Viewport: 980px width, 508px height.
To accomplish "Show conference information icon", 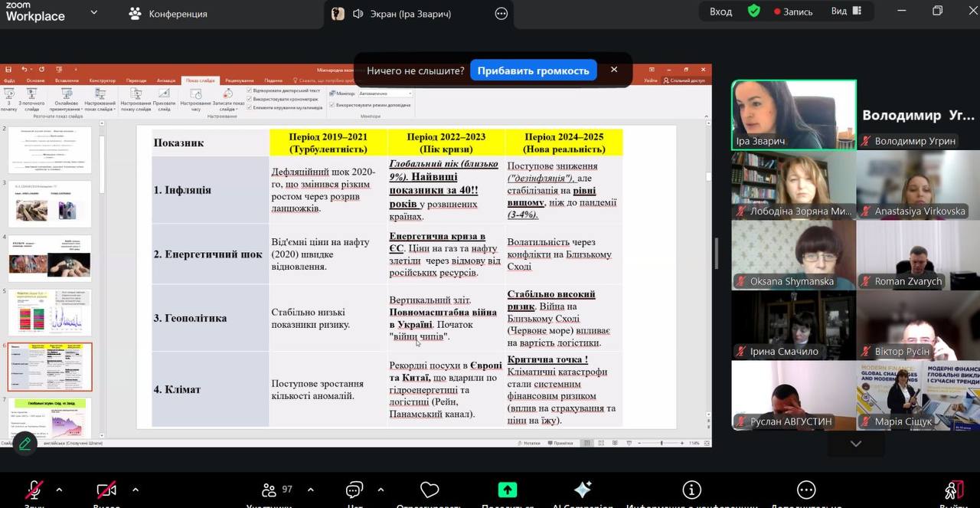I will point(691,490).
